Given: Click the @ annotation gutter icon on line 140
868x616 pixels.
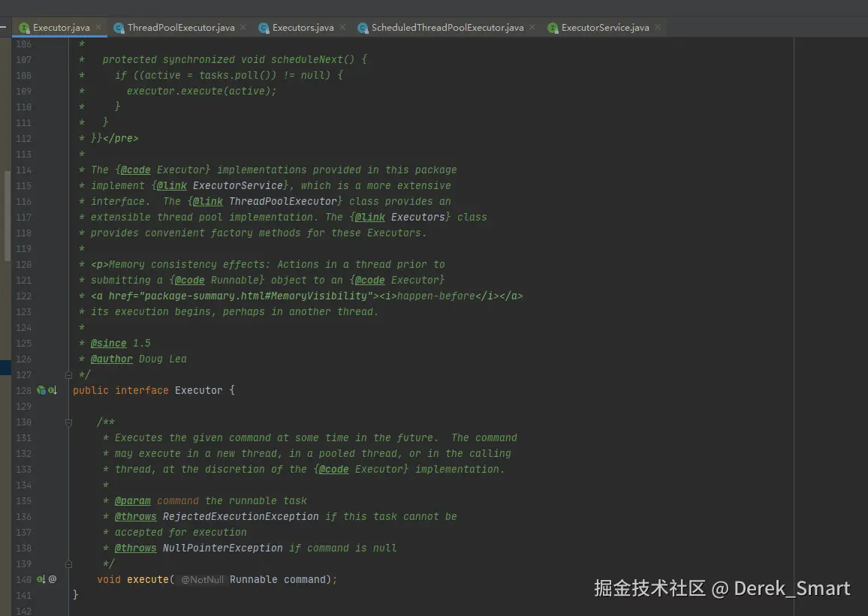Looking at the screenshot, I should coord(53,579).
